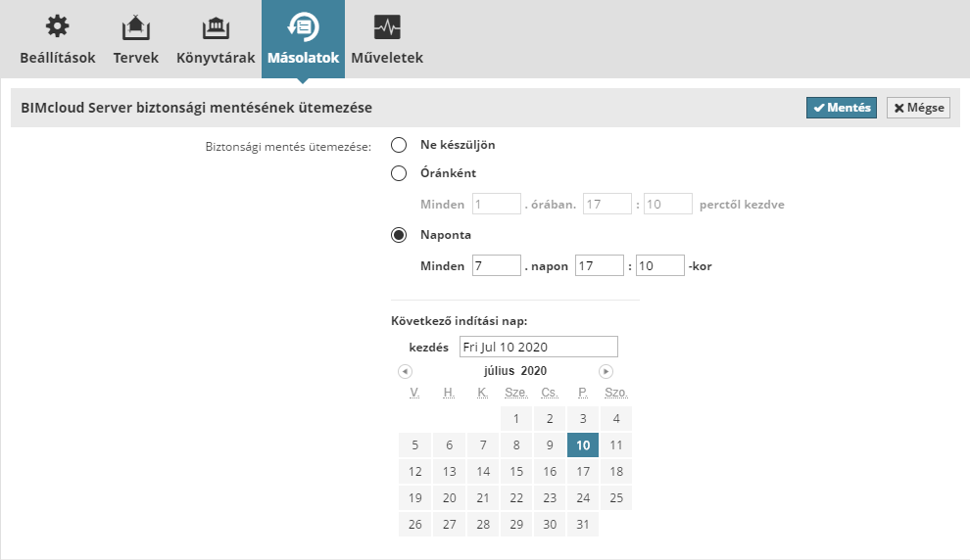Viewport: 970px width, 560px height.
Task: Pick July 27 in the calendar
Action: (449, 525)
